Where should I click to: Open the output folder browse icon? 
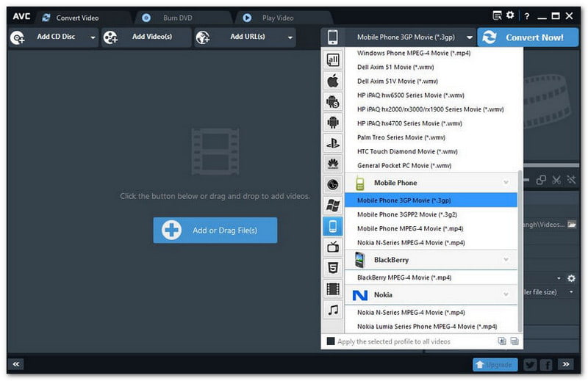[x=572, y=225]
